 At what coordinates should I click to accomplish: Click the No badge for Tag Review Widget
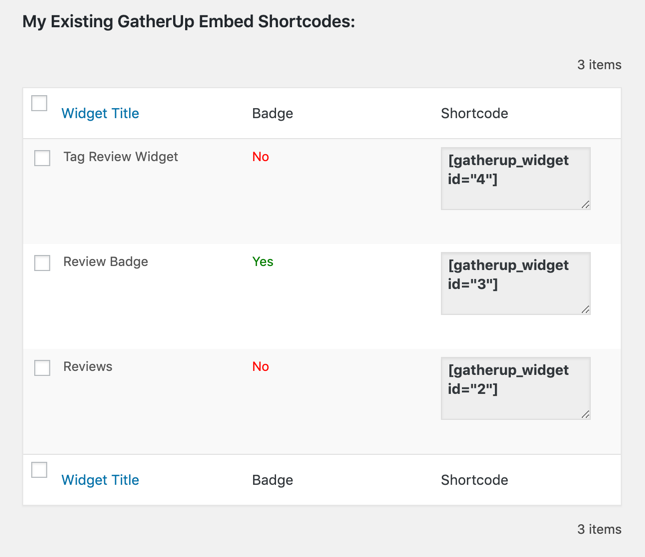coord(260,157)
